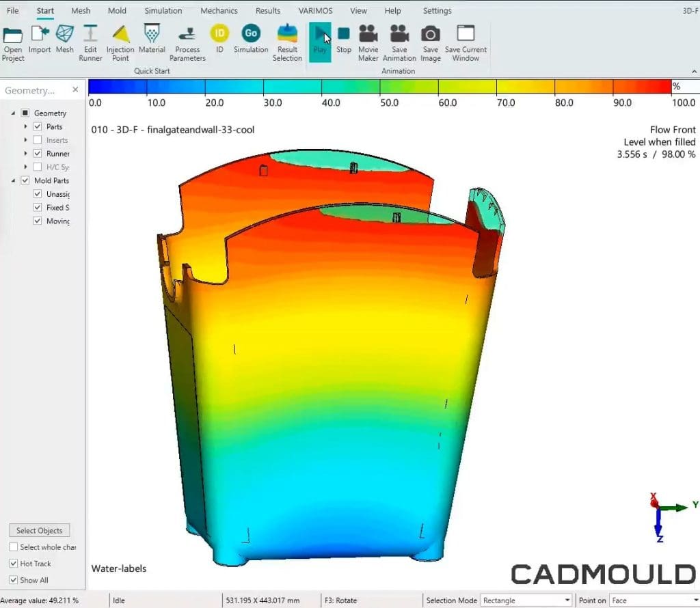Open the VARIMOS menu
The height and width of the screenshot is (608, 700).
point(315,10)
